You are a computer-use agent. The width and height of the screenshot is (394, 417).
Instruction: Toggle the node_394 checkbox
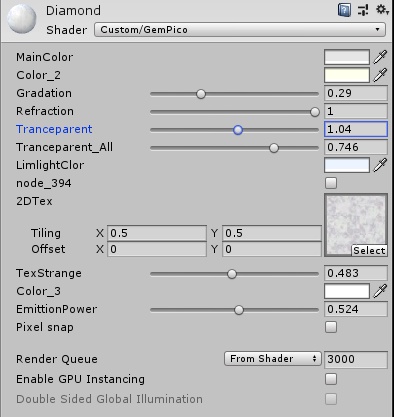point(331,183)
